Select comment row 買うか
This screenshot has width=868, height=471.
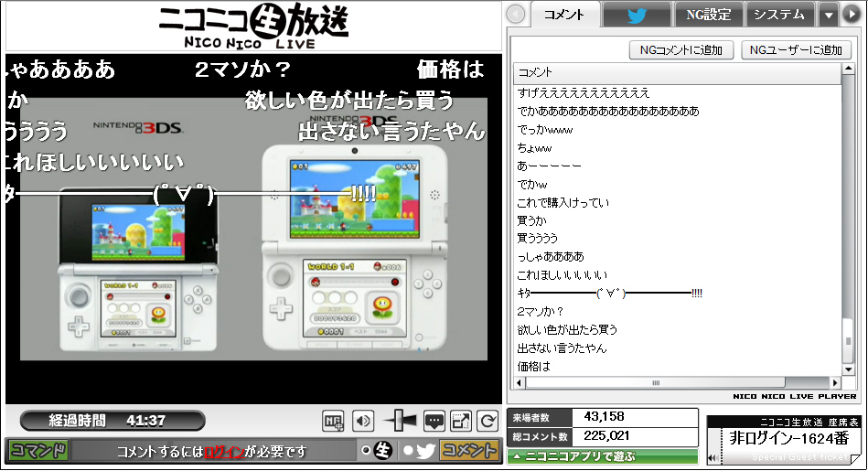[677, 220]
